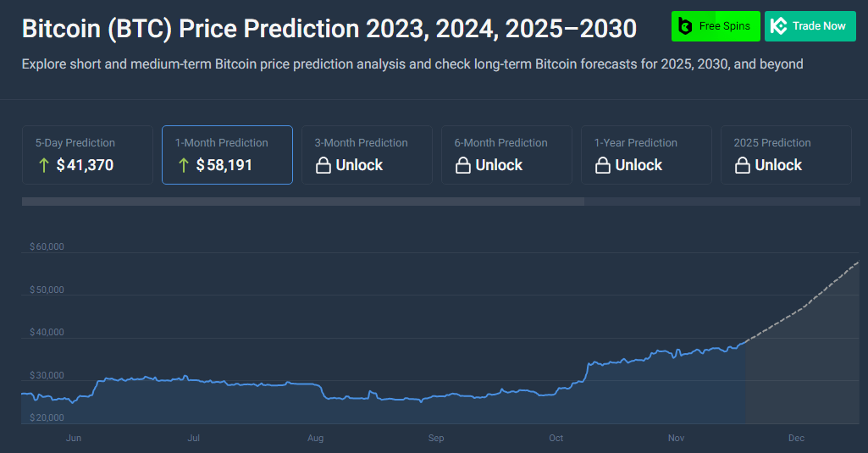Image resolution: width=868 pixels, height=453 pixels.
Task: Click the green up arrow beside $41,370
Action: (x=44, y=165)
